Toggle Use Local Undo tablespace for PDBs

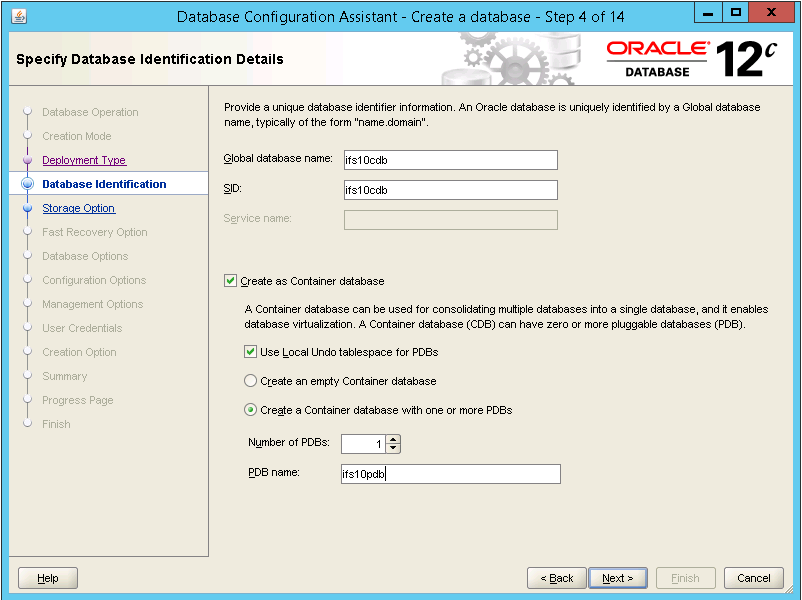pos(250,352)
